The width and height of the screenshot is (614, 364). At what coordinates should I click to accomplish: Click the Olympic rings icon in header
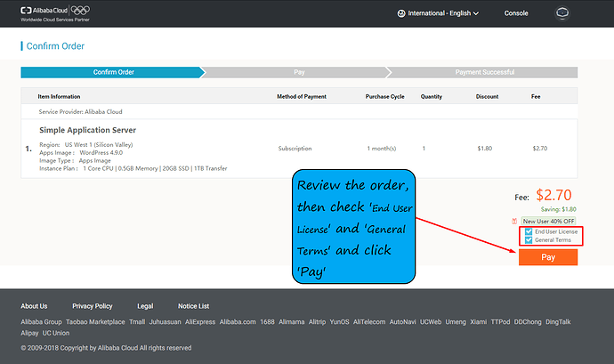point(80,11)
